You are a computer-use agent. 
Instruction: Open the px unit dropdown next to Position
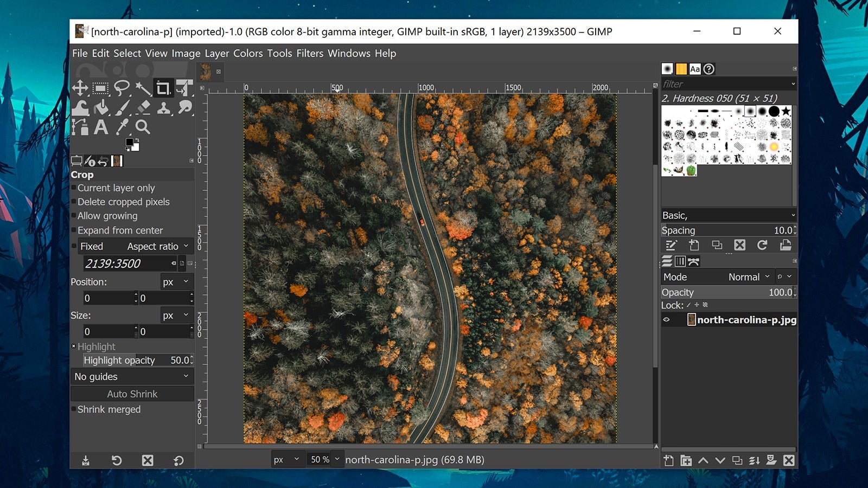(177, 281)
